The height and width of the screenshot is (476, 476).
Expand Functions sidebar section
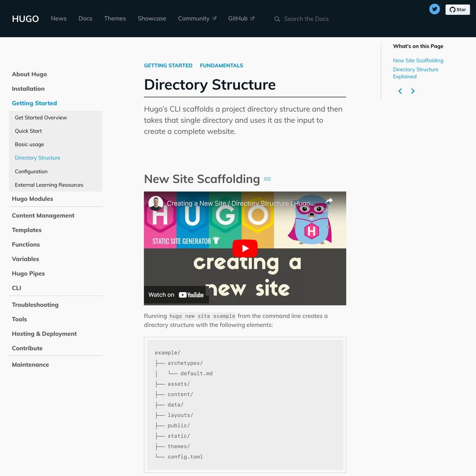point(26,244)
